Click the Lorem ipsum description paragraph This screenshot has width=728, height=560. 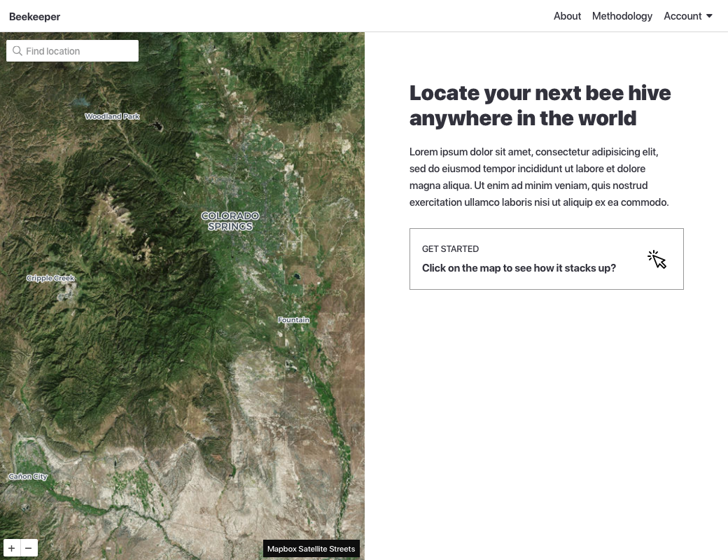tap(539, 177)
